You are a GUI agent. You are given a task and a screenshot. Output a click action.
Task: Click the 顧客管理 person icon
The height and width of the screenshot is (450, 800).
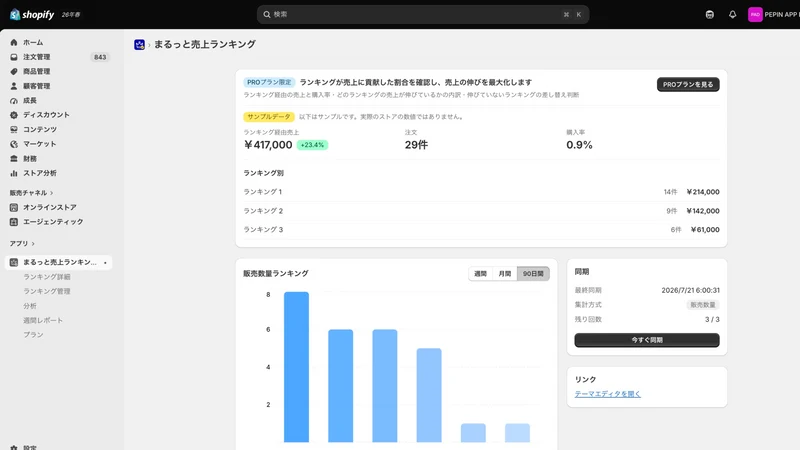point(14,86)
